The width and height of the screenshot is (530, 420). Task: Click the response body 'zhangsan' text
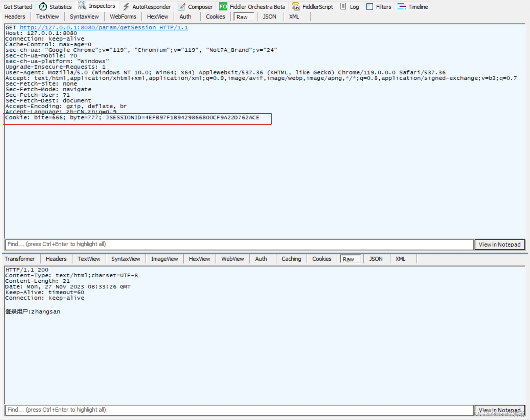(46, 312)
